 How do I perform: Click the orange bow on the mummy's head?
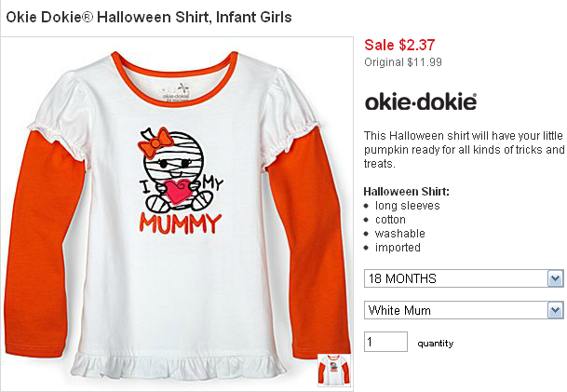coord(155,142)
